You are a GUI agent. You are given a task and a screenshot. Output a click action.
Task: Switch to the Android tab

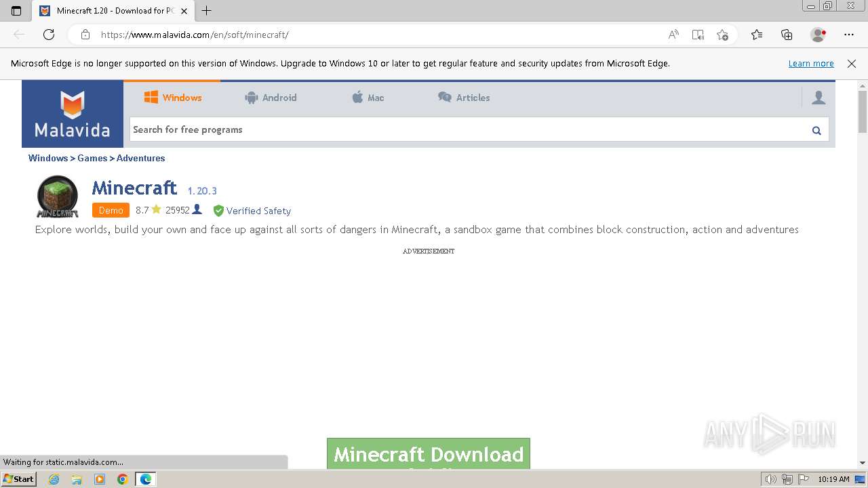(271, 98)
